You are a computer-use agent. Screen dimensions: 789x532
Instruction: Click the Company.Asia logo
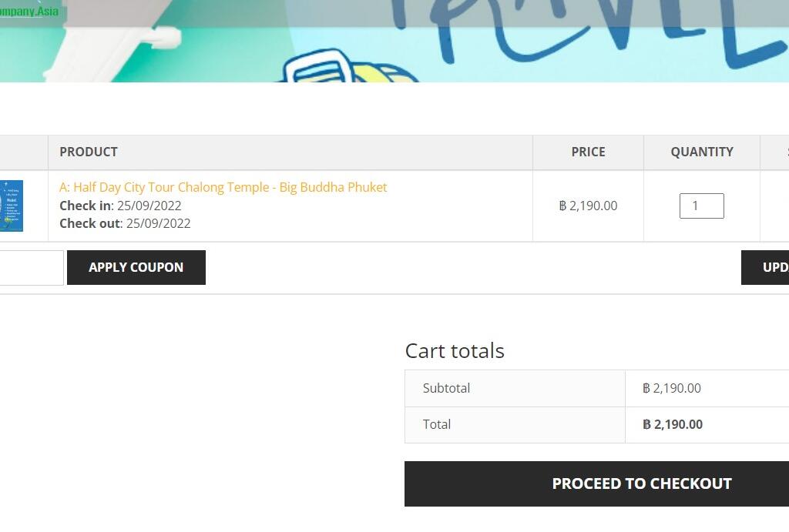[31, 12]
